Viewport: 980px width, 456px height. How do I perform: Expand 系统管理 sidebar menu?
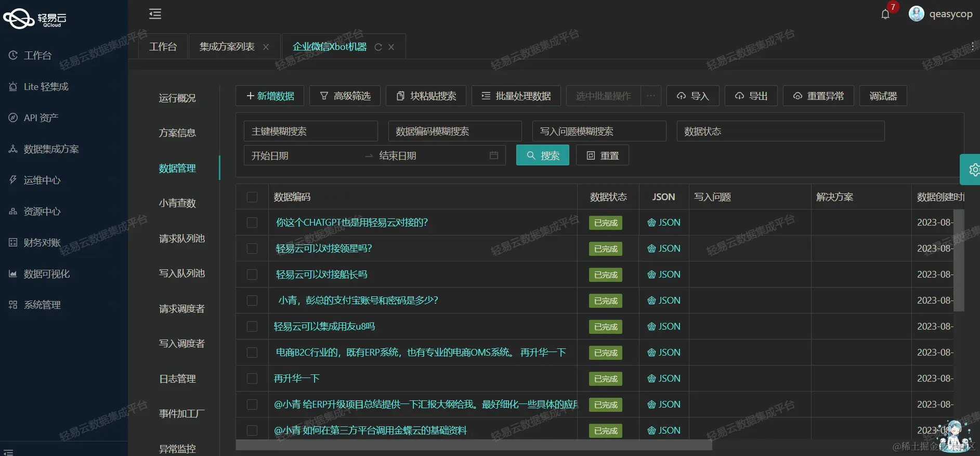(x=64, y=305)
